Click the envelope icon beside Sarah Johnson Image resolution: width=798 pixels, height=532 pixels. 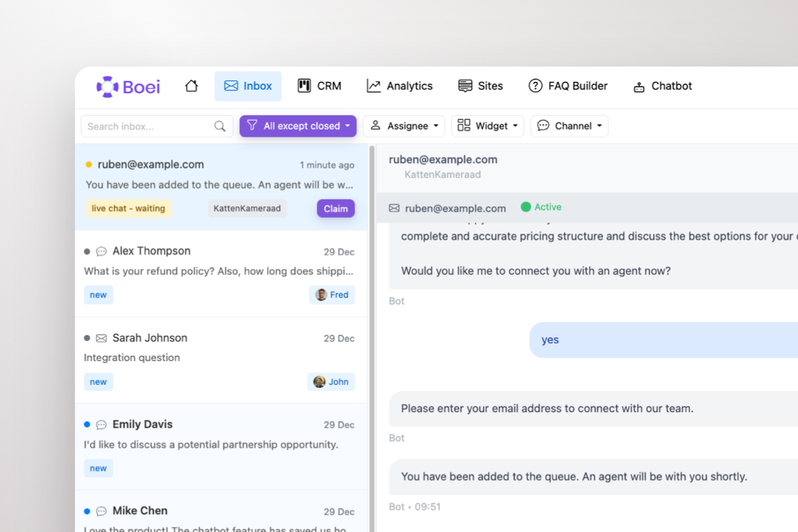click(x=101, y=338)
